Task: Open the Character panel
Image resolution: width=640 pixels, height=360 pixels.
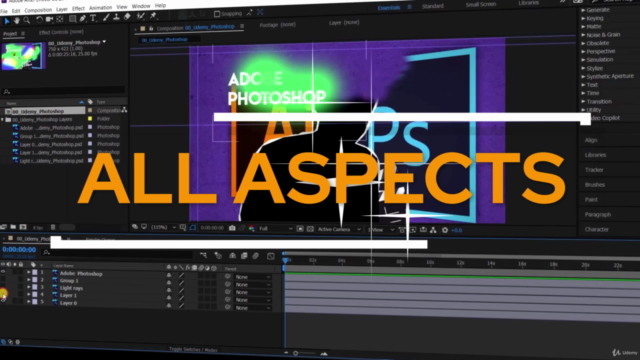Action: click(x=596, y=229)
